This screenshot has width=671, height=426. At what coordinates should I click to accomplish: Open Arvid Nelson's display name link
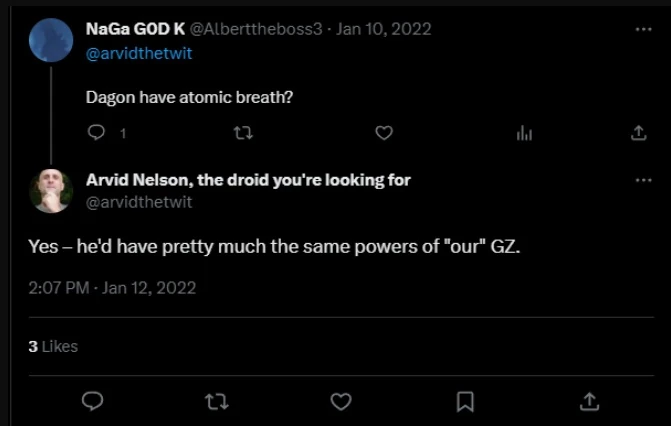pyautogui.click(x=249, y=180)
